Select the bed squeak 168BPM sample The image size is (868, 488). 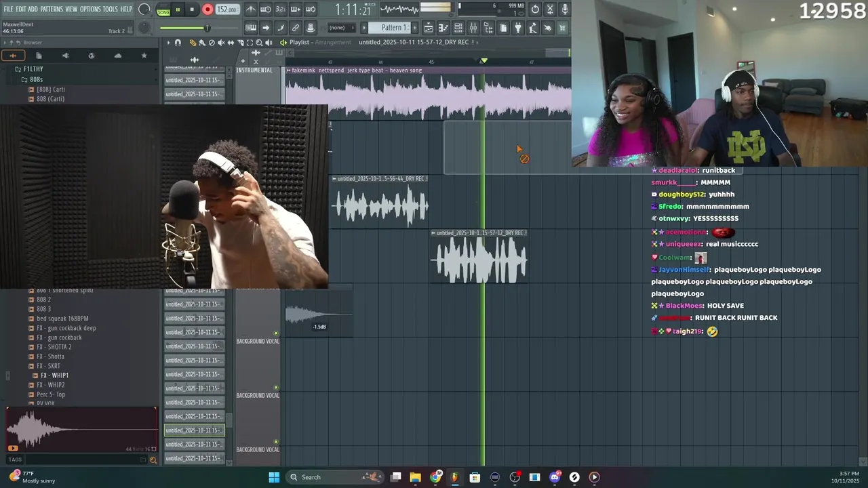62,319
